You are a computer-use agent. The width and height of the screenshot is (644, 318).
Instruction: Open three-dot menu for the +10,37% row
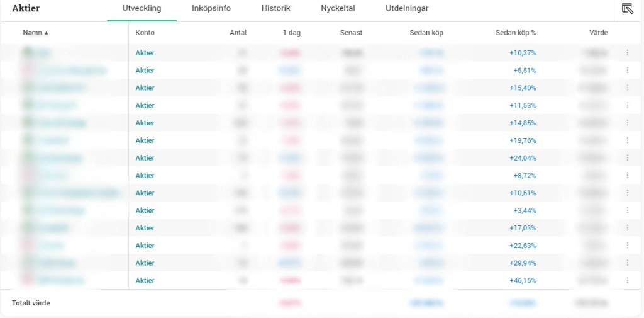(x=627, y=53)
